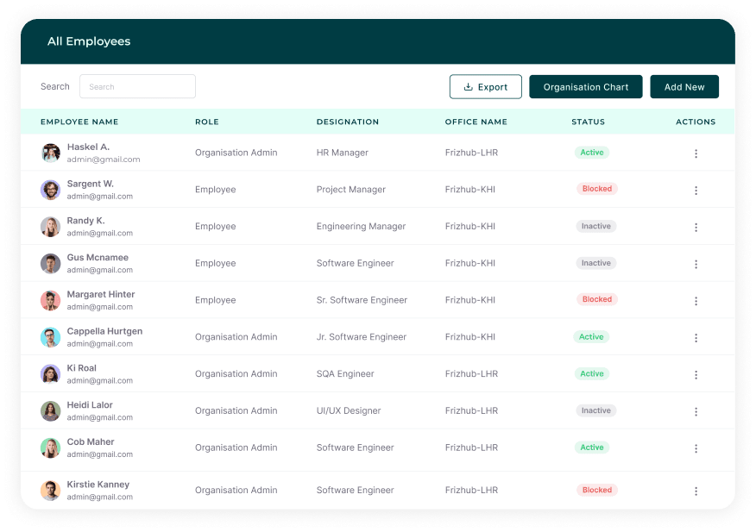Expand row options for Cob Maher
756x532 pixels.
coord(696,448)
